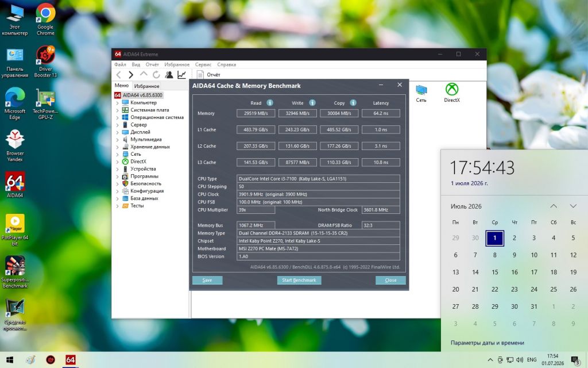Open the notification center tray icon
The height and width of the screenshot is (368, 588).
pos(574,360)
